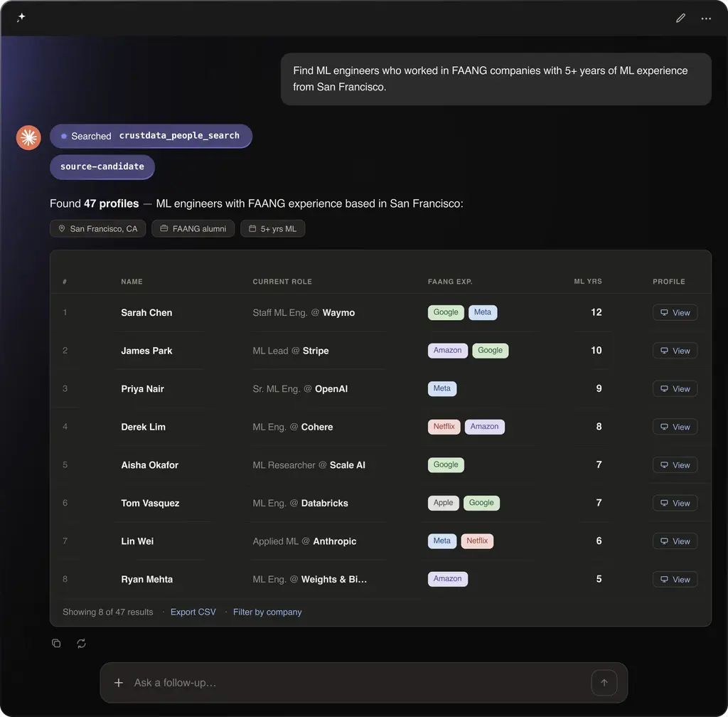Click the Google tag in Aisha Okafor's row
Image resolution: width=728 pixels, height=717 pixels.
[x=446, y=465]
